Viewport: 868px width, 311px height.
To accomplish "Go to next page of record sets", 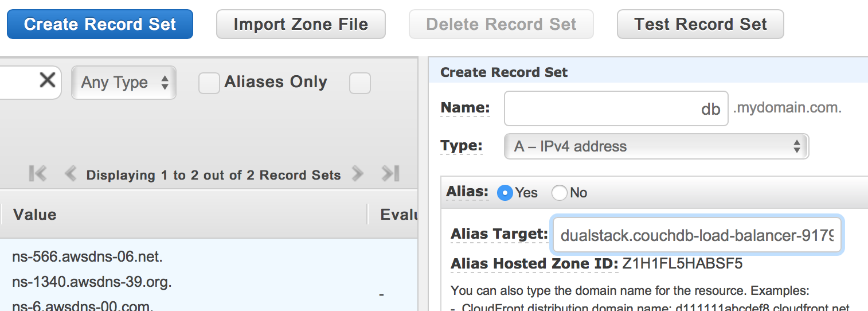I will pyautogui.click(x=358, y=174).
